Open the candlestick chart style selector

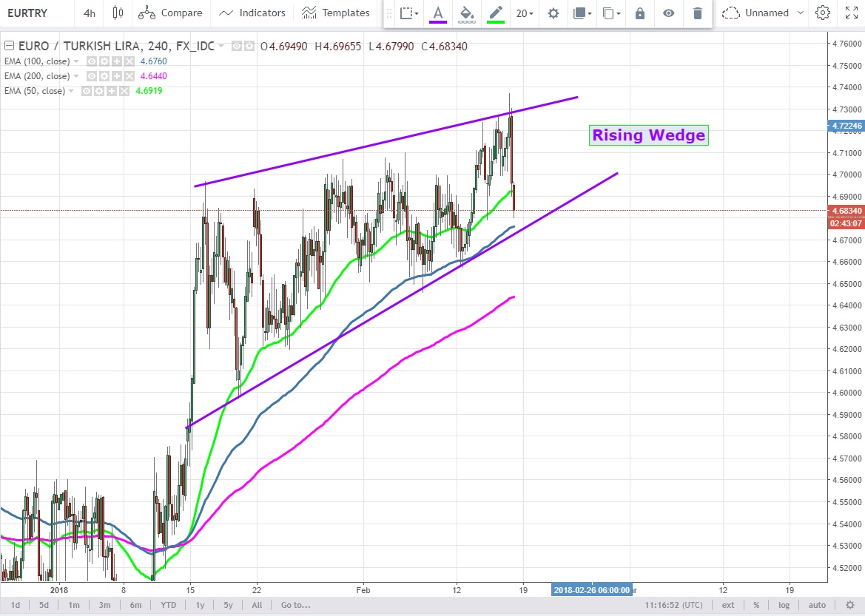(118, 13)
